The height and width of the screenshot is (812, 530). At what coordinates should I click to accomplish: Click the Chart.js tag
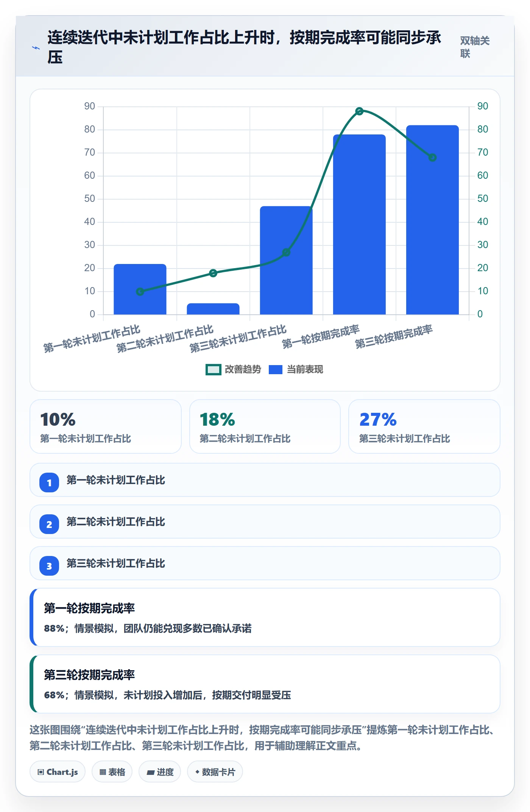[x=58, y=771]
